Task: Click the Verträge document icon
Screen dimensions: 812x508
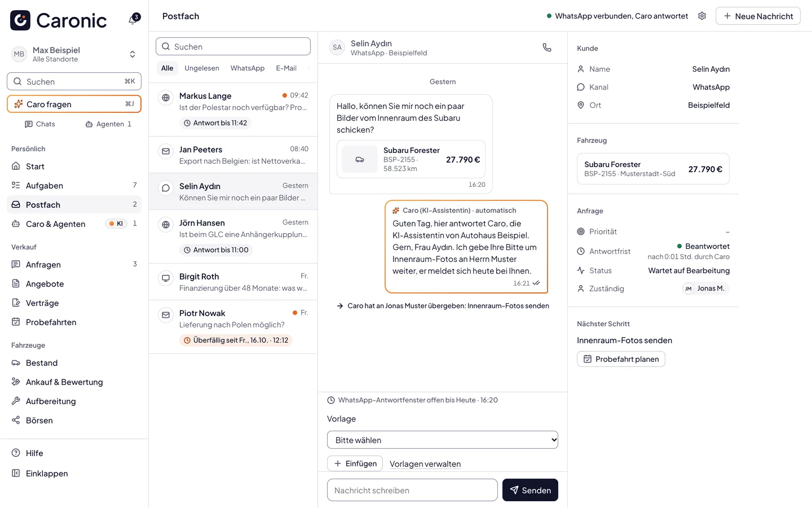Action: point(16,303)
